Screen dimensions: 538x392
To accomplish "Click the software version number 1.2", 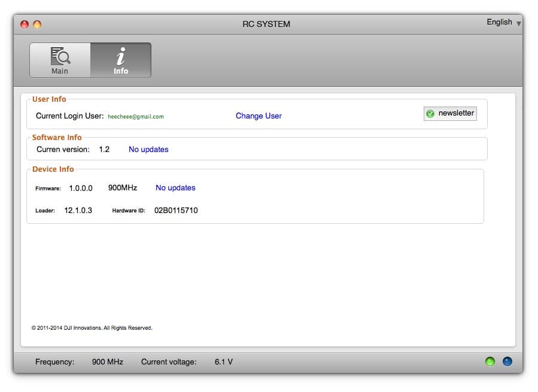I will tap(104, 150).
